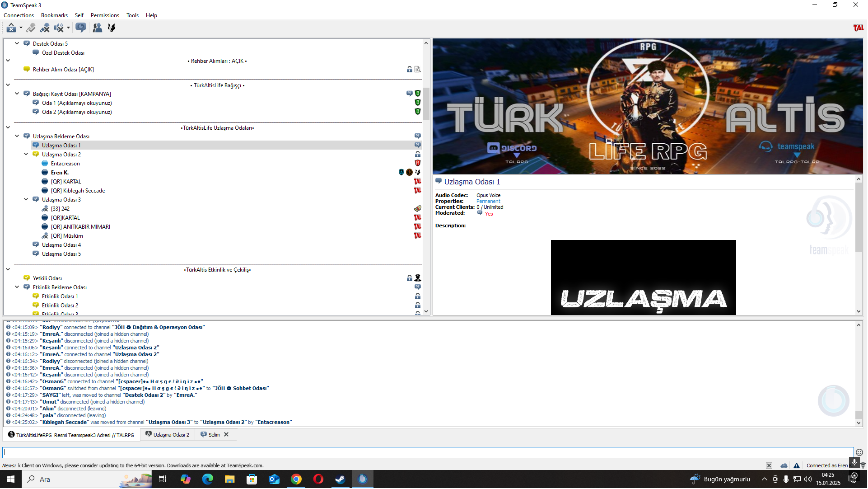Collapse the Uzlaşma Odası 3 channel
Screen dimensions: 868x489
[26, 200]
